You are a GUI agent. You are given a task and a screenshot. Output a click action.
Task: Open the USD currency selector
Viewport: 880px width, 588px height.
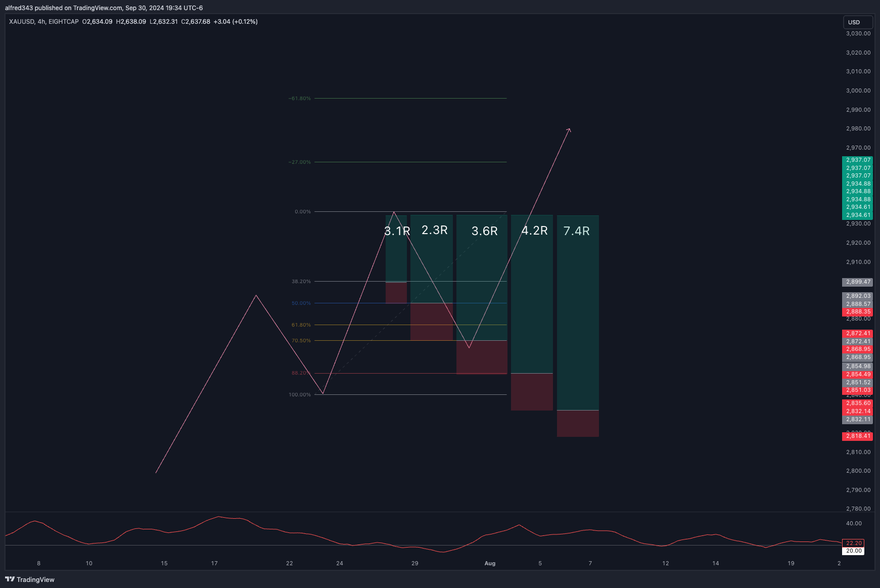[x=858, y=22]
